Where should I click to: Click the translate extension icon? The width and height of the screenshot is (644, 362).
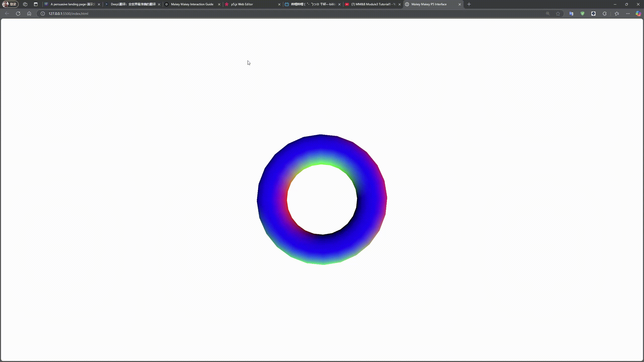(x=571, y=14)
